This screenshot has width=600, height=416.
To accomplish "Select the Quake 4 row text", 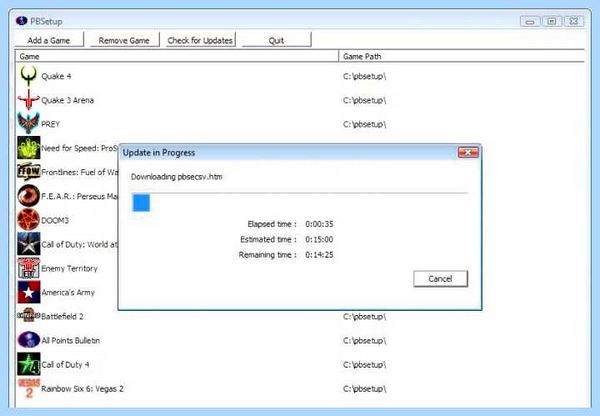I will click(x=56, y=76).
